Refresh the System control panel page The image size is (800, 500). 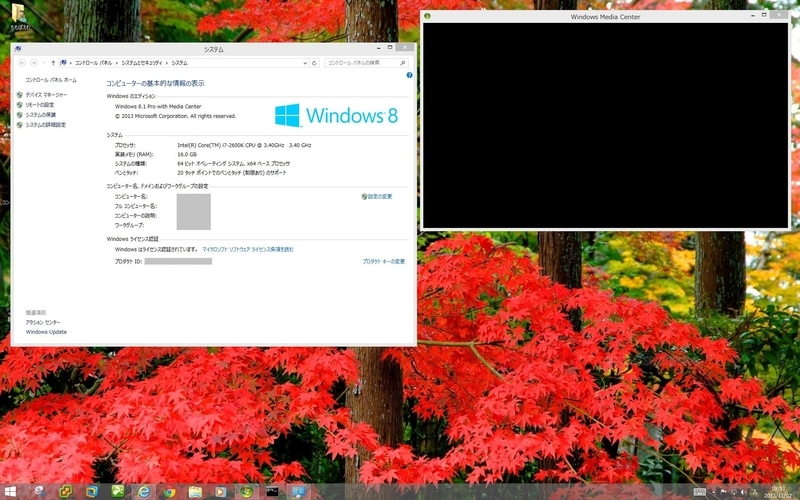point(314,63)
